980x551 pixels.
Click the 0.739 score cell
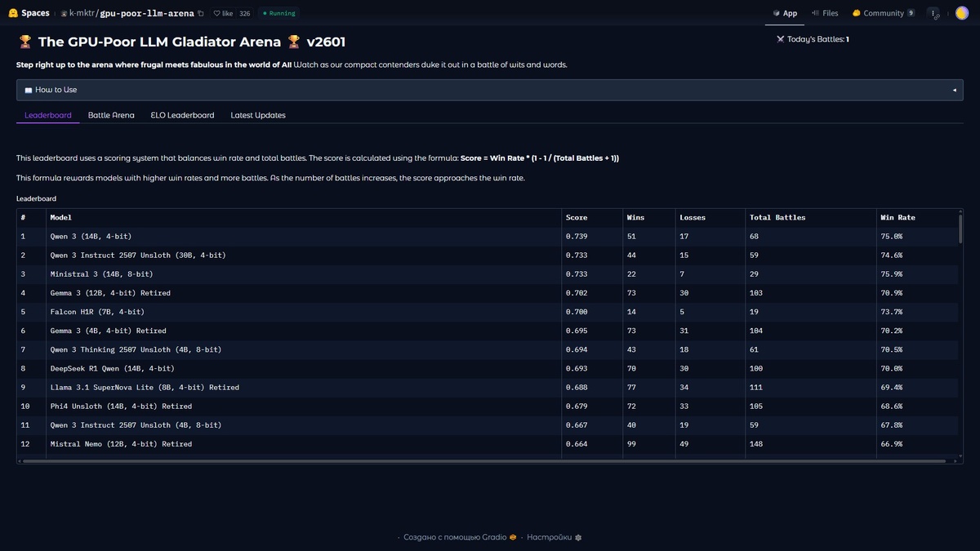(x=591, y=236)
